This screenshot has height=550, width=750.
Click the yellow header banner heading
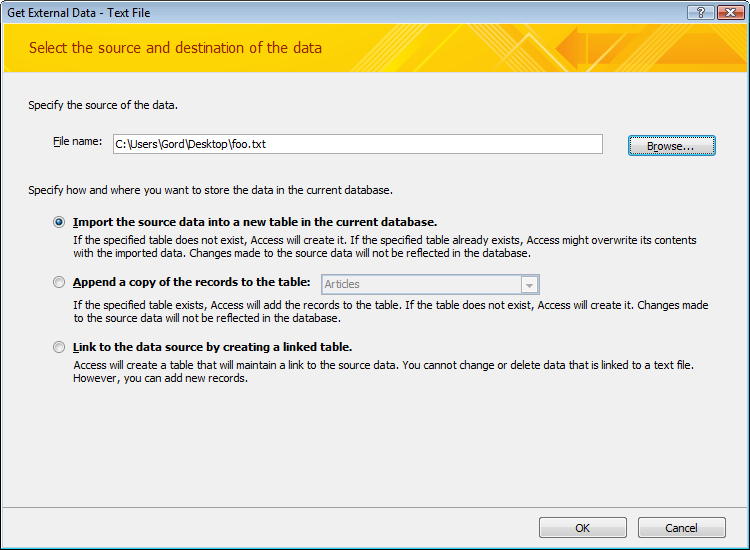point(175,47)
